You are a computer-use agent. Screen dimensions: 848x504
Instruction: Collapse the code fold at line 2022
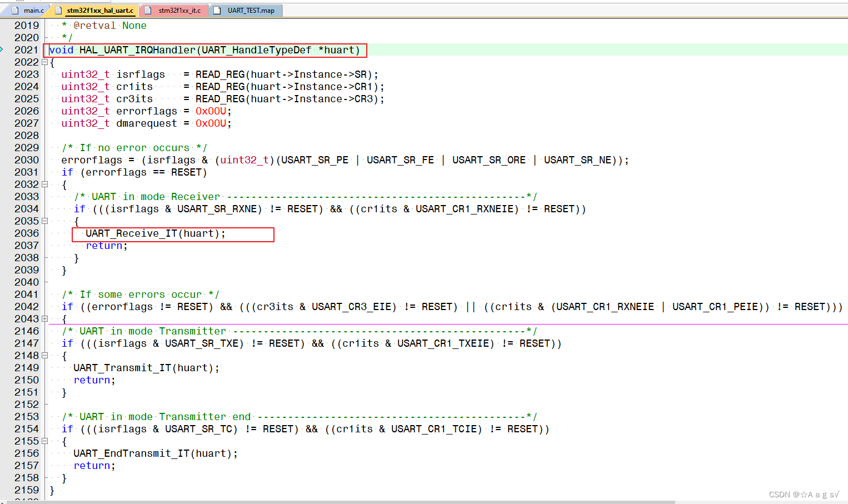pyautogui.click(x=45, y=62)
